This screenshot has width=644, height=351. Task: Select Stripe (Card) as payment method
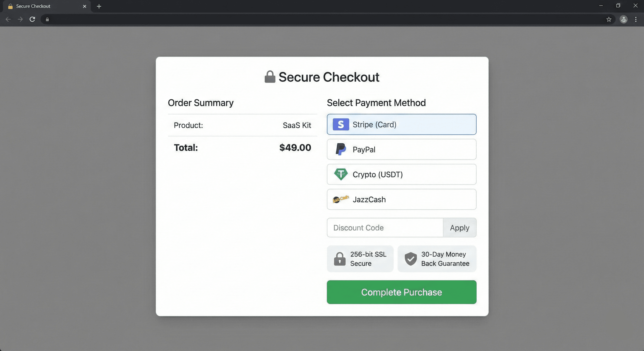pyautogui.click(x=401, y=124)
